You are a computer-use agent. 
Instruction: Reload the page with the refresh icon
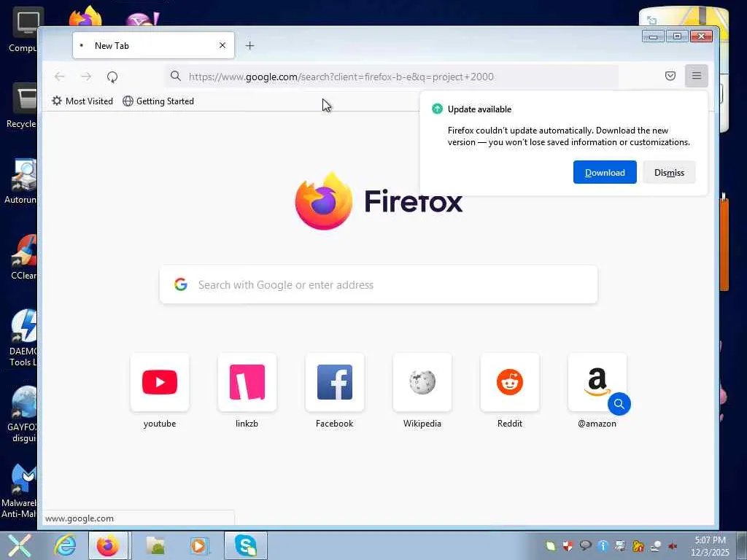(112, 77)
